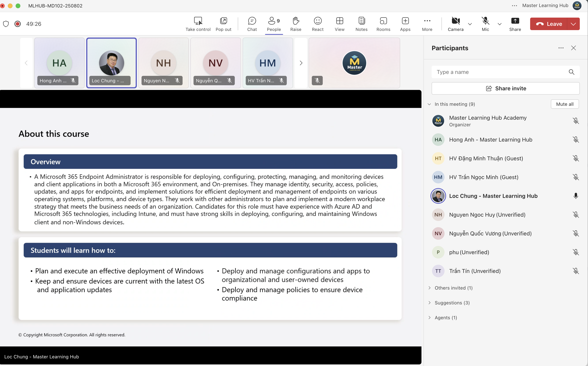Select phu (Unverified) participant row
The width and height of the screenshot is (588, 366).
506,252
